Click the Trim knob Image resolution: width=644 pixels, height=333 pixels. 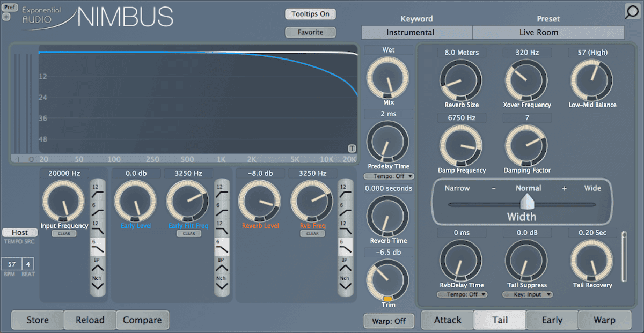pos(387,280)
